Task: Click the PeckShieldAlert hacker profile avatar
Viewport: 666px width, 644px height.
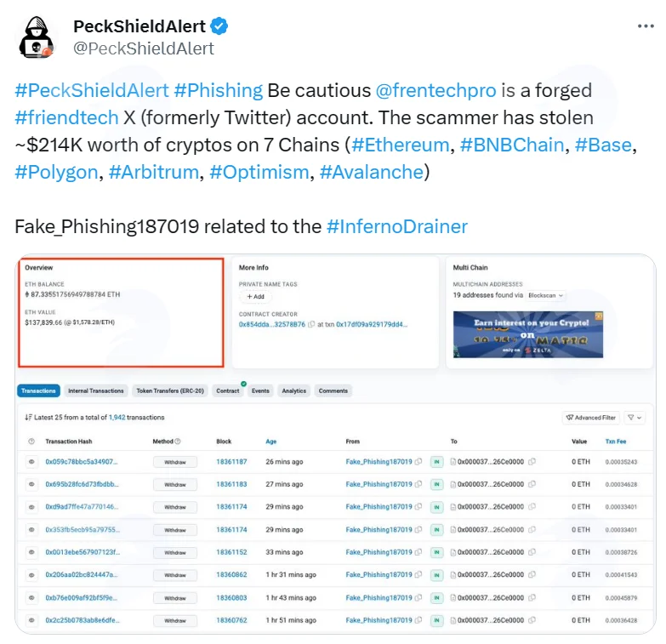Action: (36, 37)
